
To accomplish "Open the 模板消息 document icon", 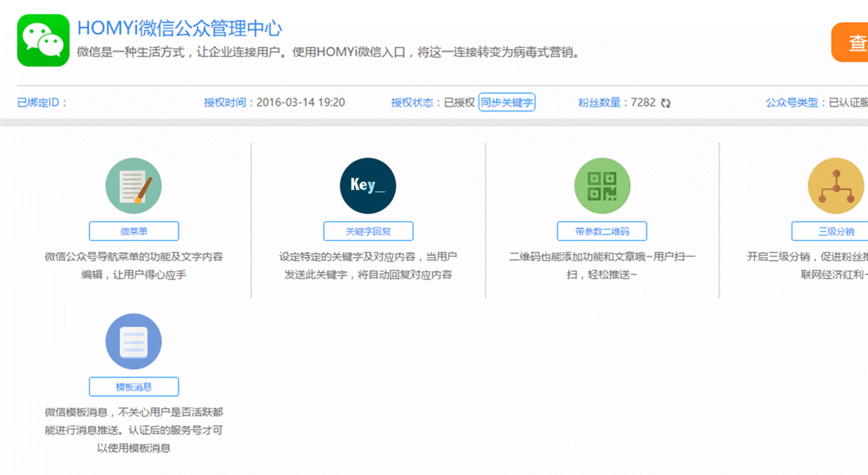I will [x=134, y=341].
